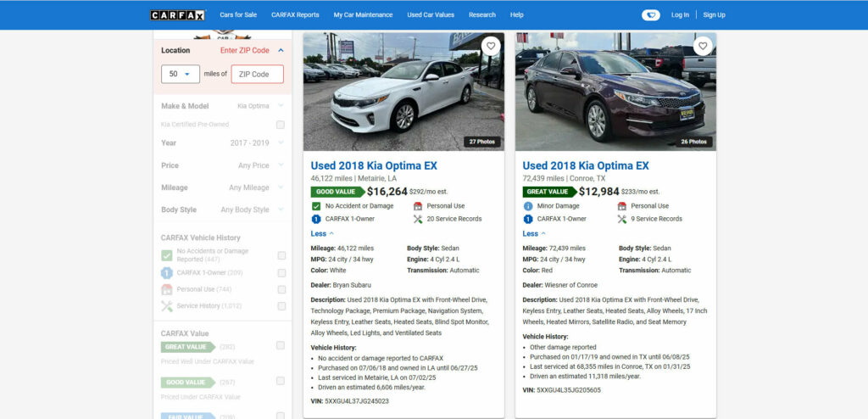The height and width of the screenshot is (419, 868).
Task: Click $16,264 price text
Action: [387, 192]
